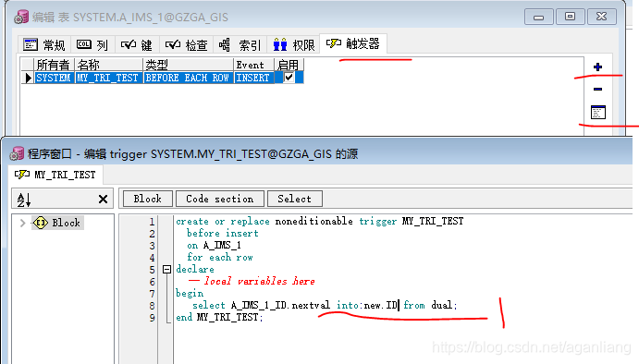The width and height of the screenshot is (639, 364).
Task: Click 'nextval' text in line 8
Action: point(311,305)
